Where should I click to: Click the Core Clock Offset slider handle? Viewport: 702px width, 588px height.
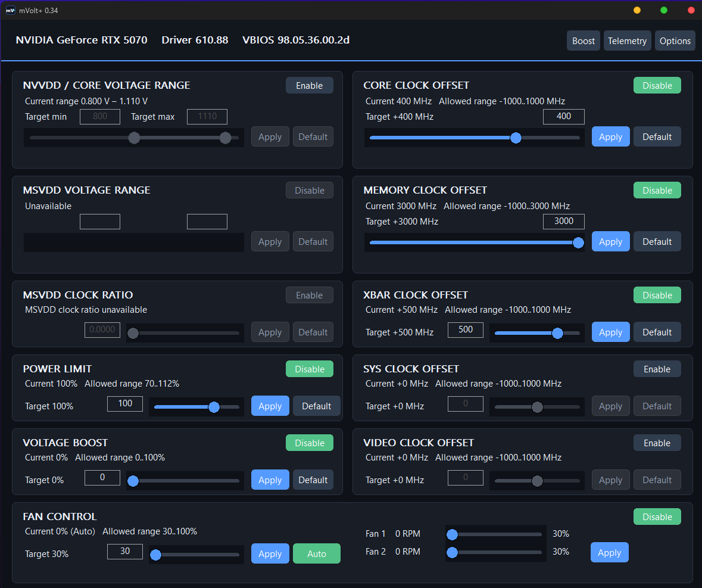click(516, 138)
